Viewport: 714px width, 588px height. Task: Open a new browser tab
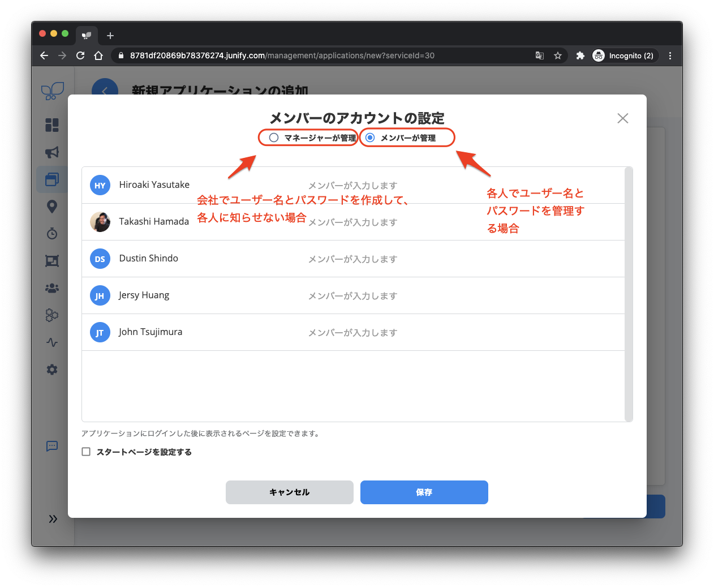(110, 36)
